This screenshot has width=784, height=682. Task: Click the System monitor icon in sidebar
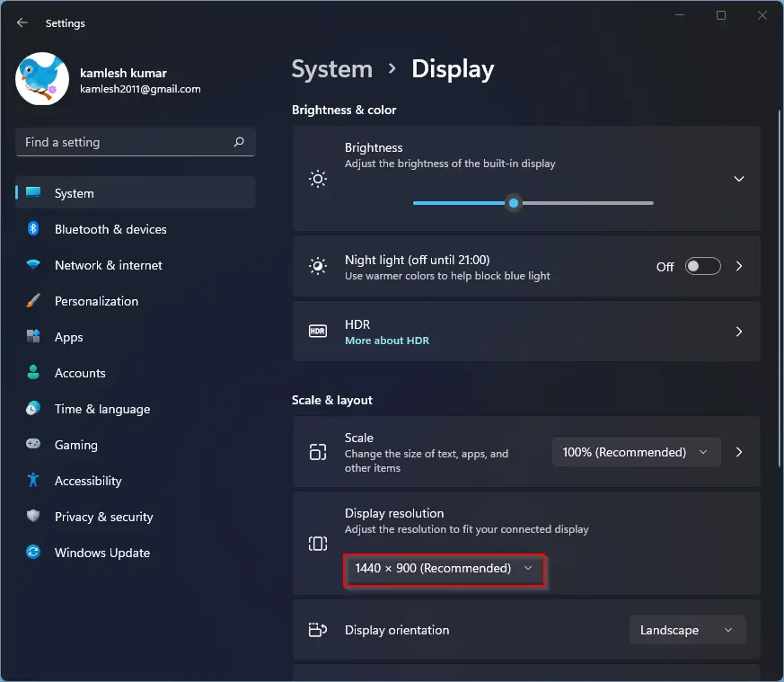coord(33,192)
